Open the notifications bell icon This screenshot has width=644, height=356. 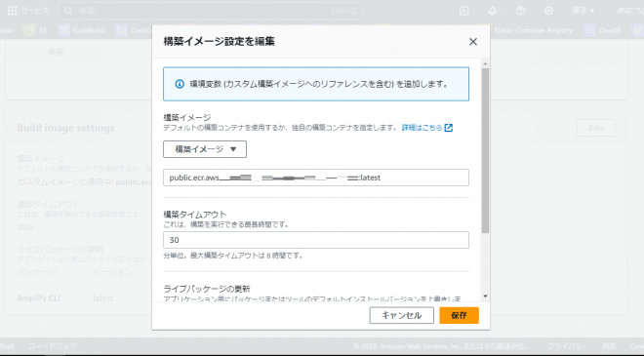point(492,11)
